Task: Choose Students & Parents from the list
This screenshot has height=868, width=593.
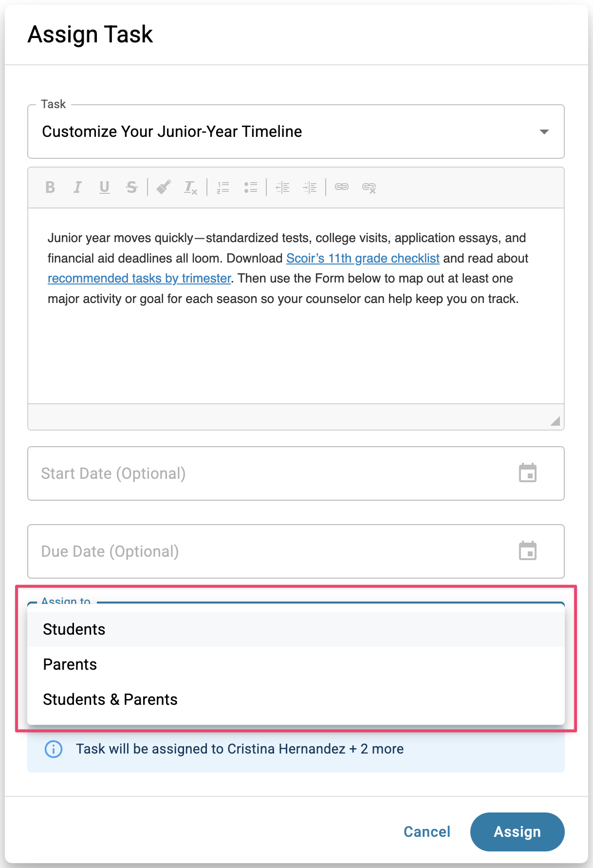Action: point(110,699)
